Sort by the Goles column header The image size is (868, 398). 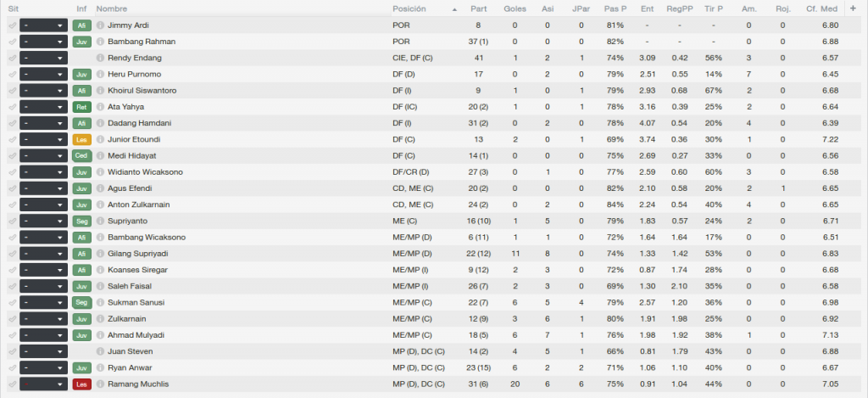point(515,8)
